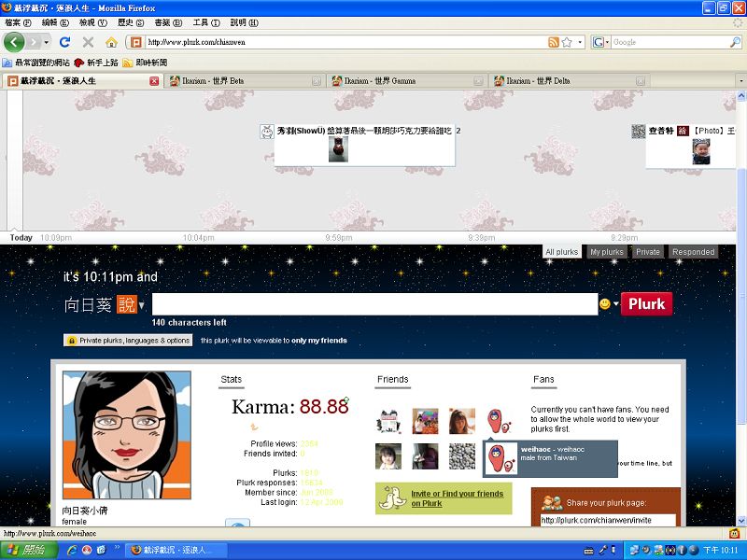Image resolution: width=747 pixels, height=560 pixels.
Task: Filter timeline to My plurks
Action: [606, 252]
